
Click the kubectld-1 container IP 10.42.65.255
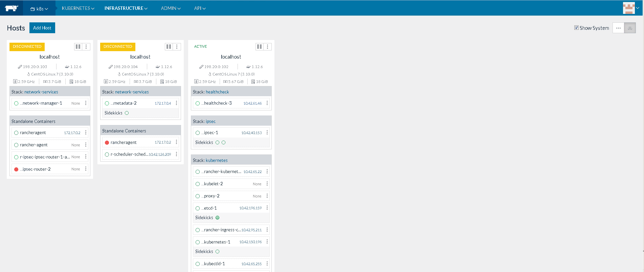click(251, 264)
